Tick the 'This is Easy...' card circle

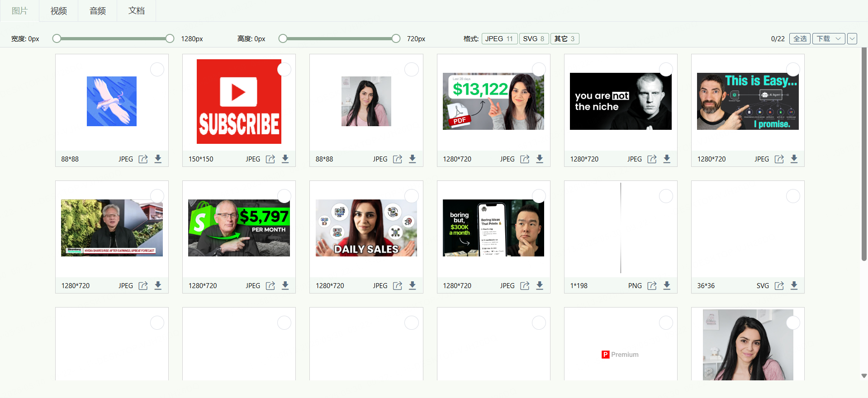tap(793, 70)
